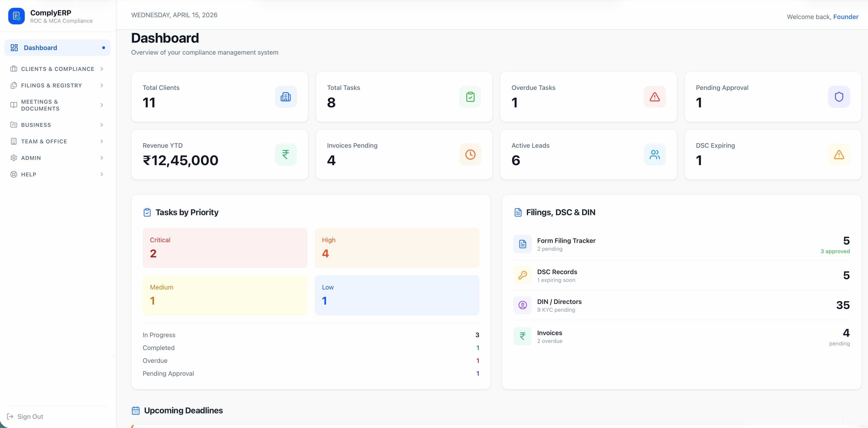Select the Dashboard grid icon in sidebar
Screen dimensions: 868x428
[14, 47]
